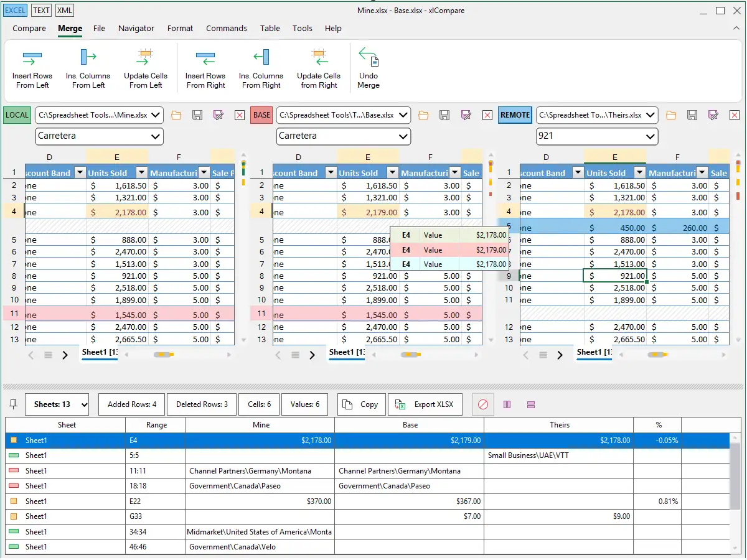Click the Export XLSX button
The image size is (747, 560).
tap(426, 404)
